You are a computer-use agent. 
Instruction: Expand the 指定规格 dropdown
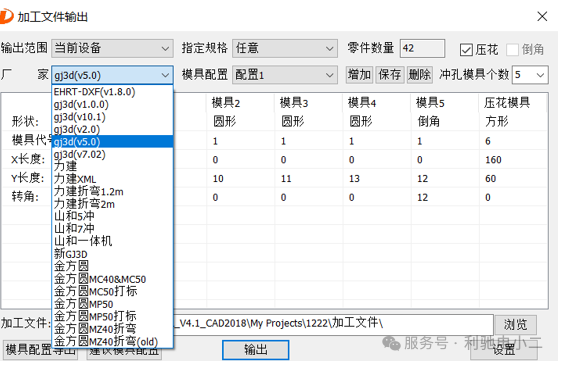coord(285,48)
